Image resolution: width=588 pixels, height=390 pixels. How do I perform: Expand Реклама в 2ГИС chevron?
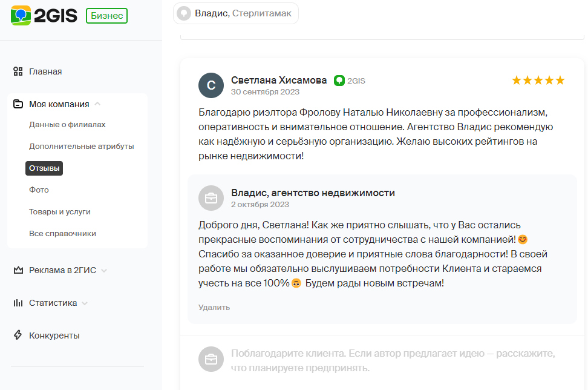(x=104, y=270)
